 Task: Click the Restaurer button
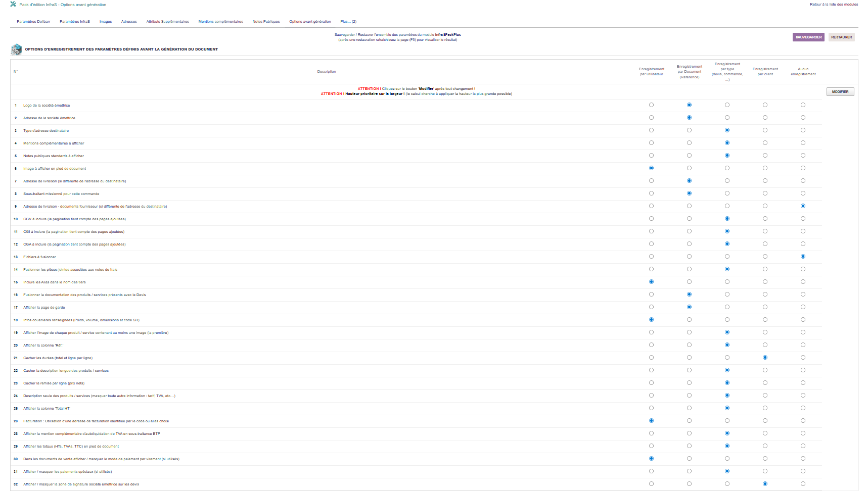tap(841, 37)
